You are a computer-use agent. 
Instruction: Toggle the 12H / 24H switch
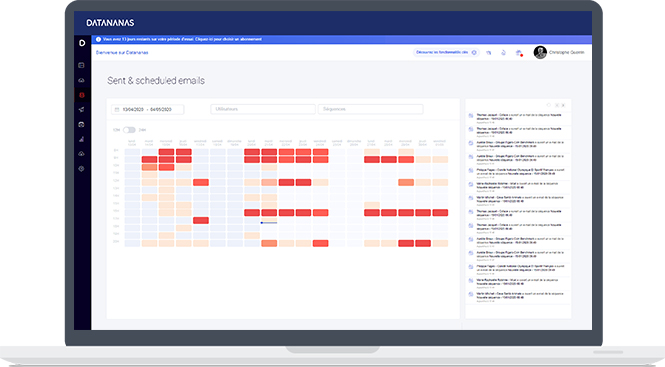[129, 130]
